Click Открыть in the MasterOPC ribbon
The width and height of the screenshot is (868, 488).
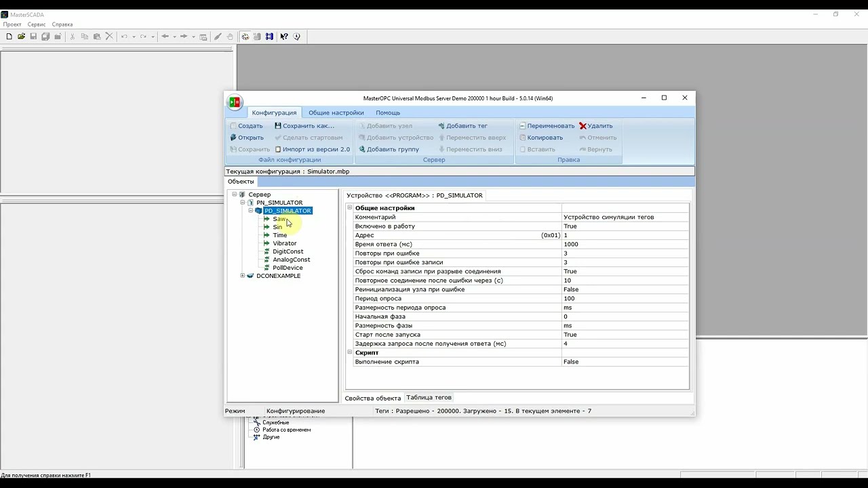point(247,138)
